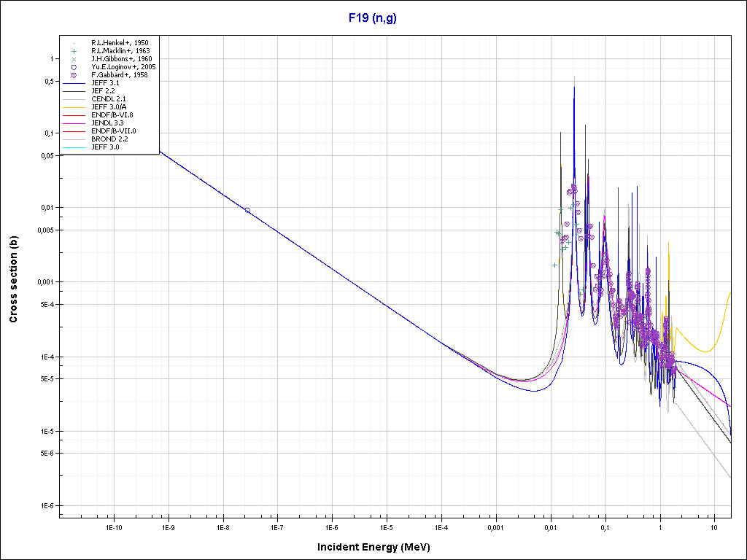Click the 'JEF 2.2' legend label
Viewport: 747px width, 560px height.
pos(105,91)
